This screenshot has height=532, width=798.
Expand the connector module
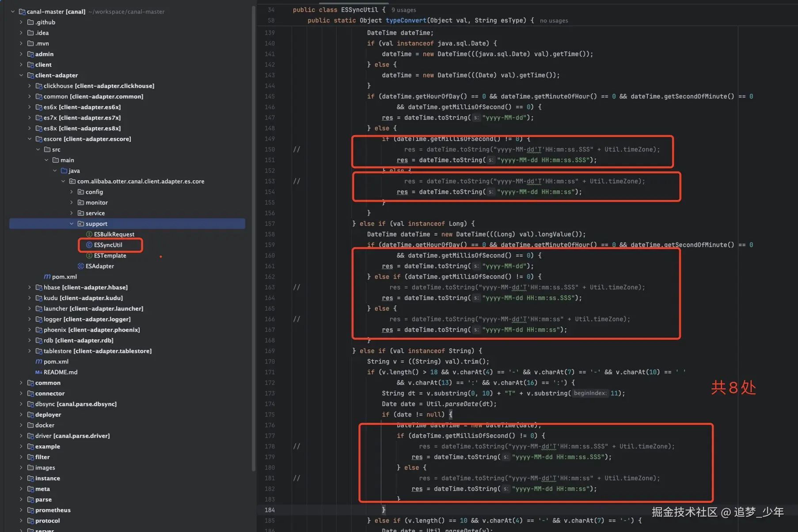pyautogui.click(x=21, y=393)
